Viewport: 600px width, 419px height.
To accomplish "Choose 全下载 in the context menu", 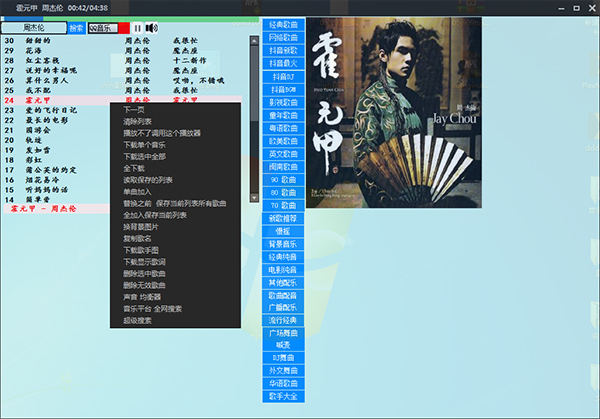I will [x=134, y=168].
